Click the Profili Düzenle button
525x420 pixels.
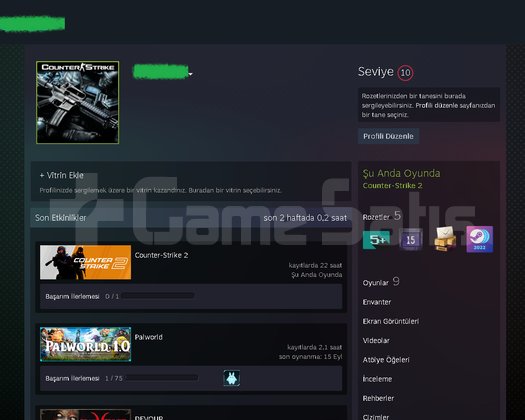[388, 136]
